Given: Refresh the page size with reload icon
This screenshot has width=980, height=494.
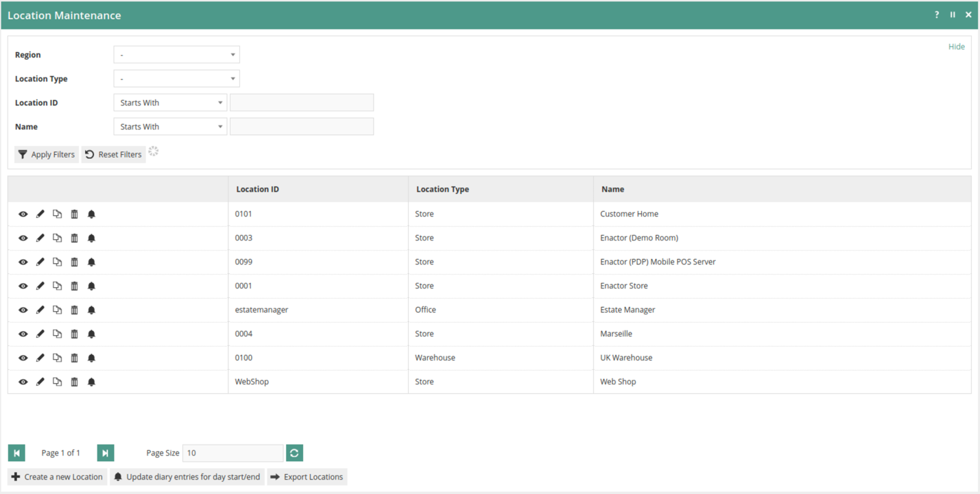Looking at the screenshot, I should point(295,453).
